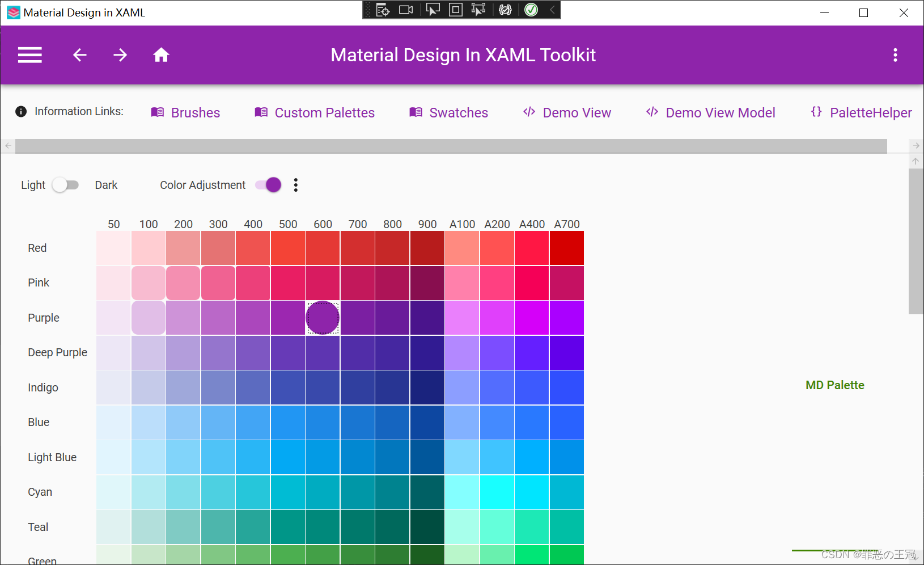Click the A400 column header

(532, 224)
